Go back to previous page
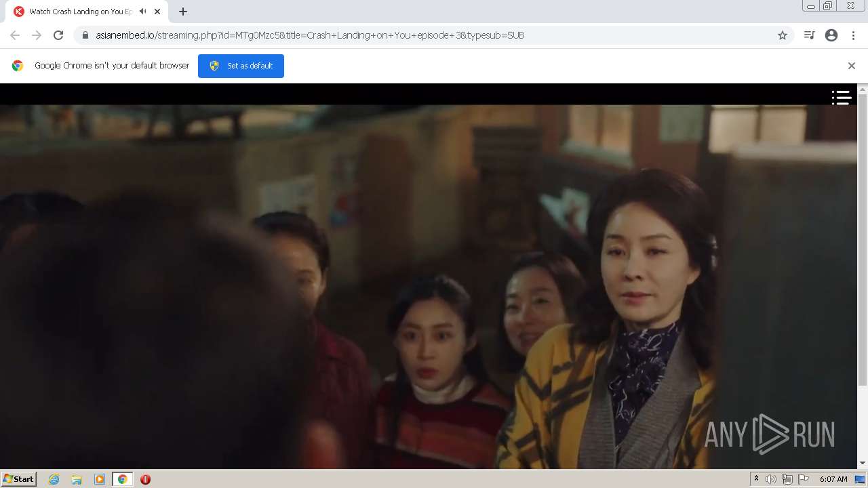 [x=15, y=35]
